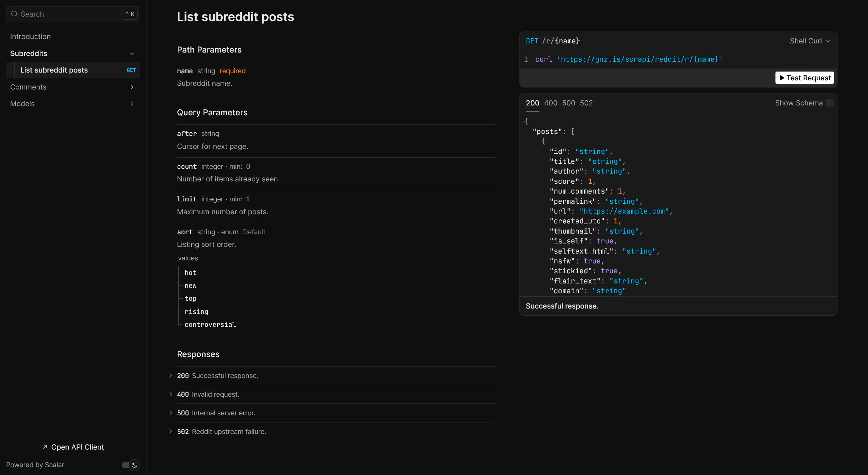
Task: Switch to the 500 response tab
Action: (569, 103)
